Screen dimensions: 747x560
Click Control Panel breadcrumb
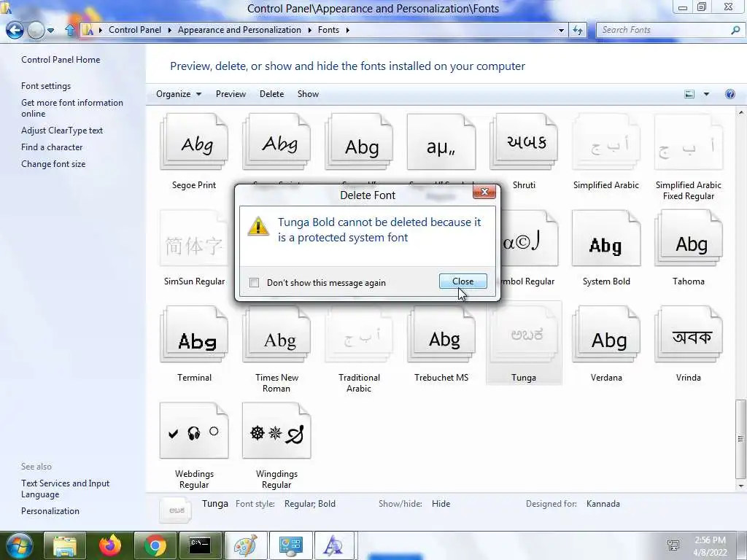coord(135,30)
